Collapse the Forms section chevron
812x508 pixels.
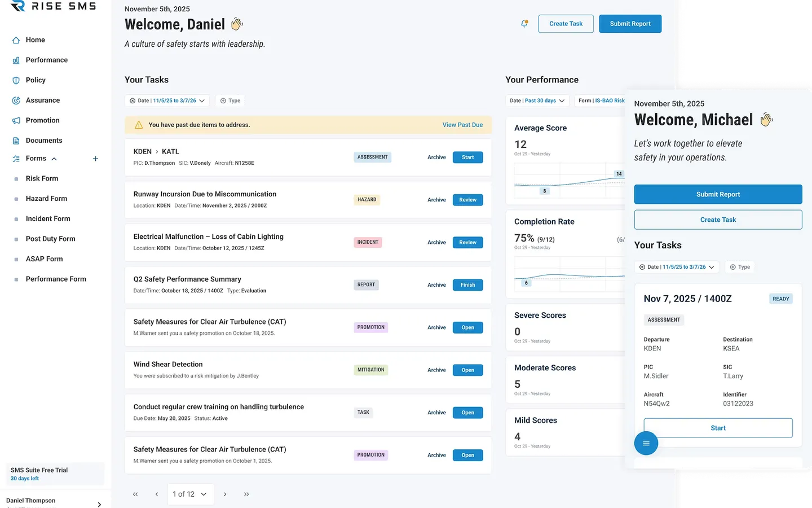coord(54,159)
